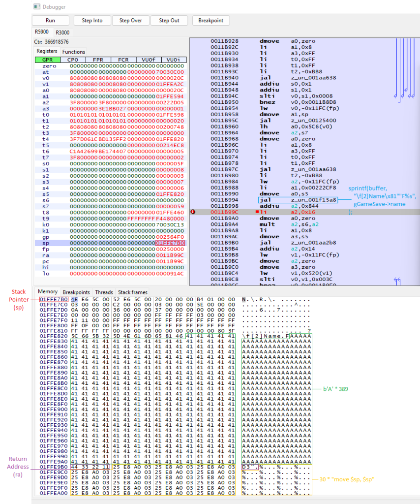Click the Step Out button
This screenshot has width=420, height=504.
coord(169,21)
